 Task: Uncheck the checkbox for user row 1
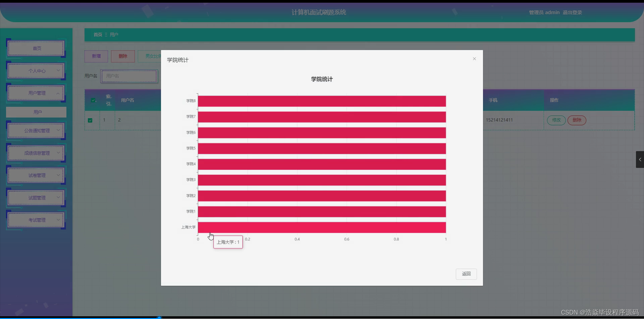91,120
